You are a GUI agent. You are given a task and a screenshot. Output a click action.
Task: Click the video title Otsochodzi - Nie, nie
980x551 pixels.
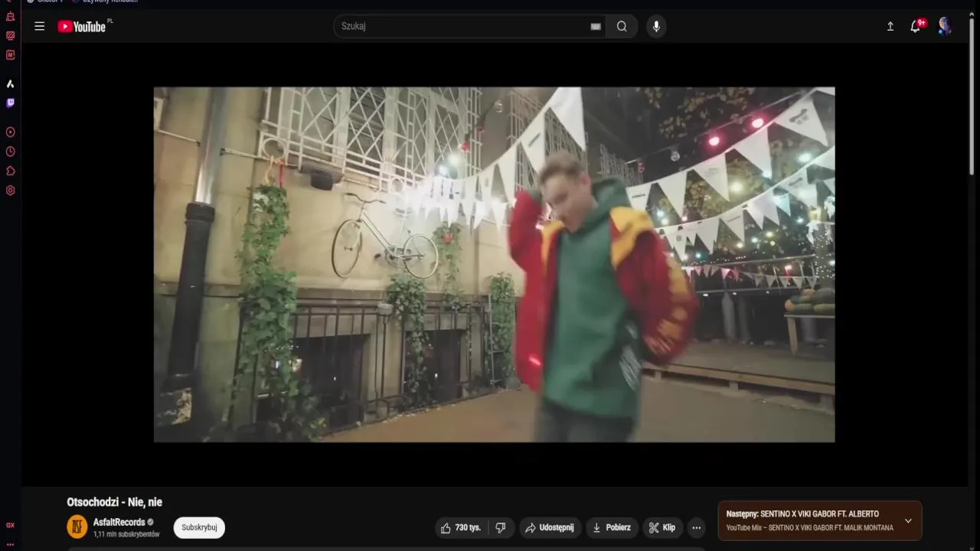115,502
